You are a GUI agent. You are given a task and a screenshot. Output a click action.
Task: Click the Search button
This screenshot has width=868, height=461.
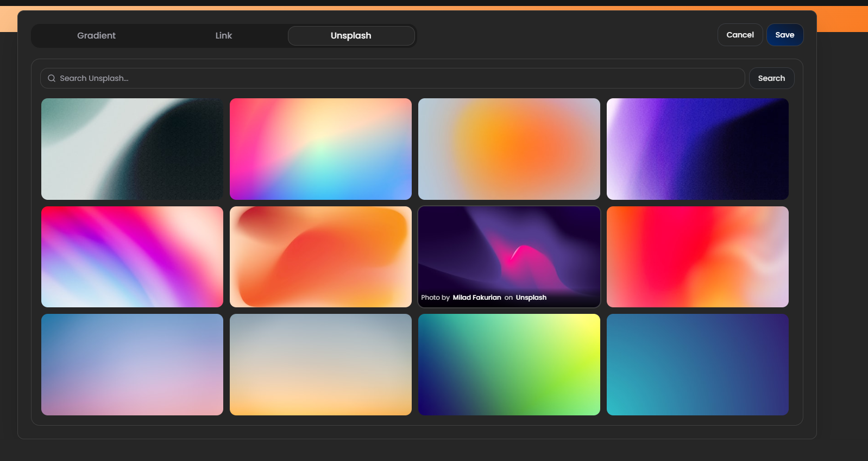771,78
